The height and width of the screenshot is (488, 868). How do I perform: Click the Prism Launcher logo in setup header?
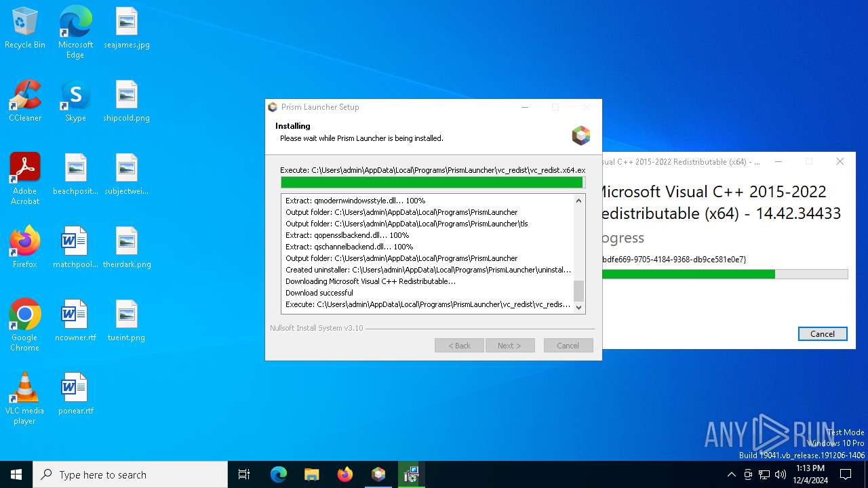tap(581, 135)
